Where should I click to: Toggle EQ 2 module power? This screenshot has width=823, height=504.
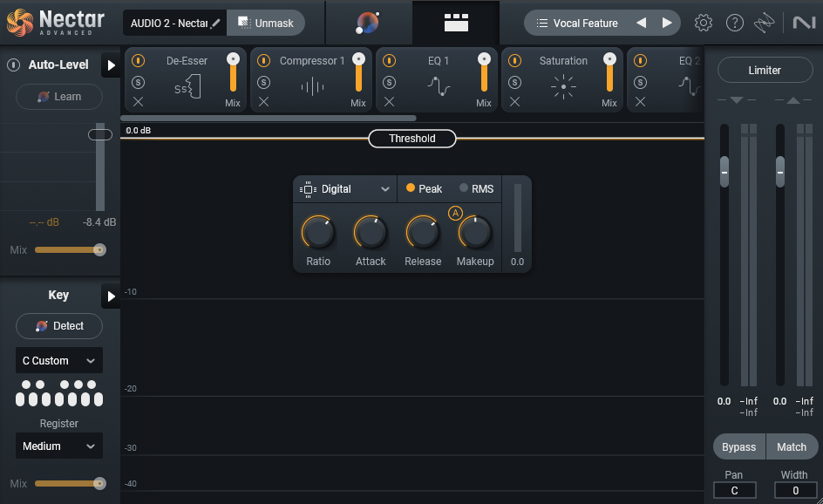coord(640,61)
